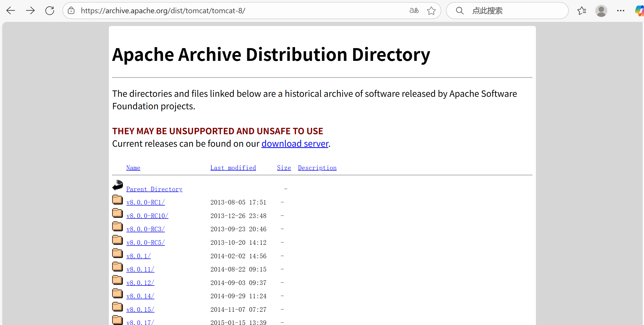The height and width of the screenshot is (325, 644).
Task: Sort listing by Last modified
Action: click(x=233, y=168)
